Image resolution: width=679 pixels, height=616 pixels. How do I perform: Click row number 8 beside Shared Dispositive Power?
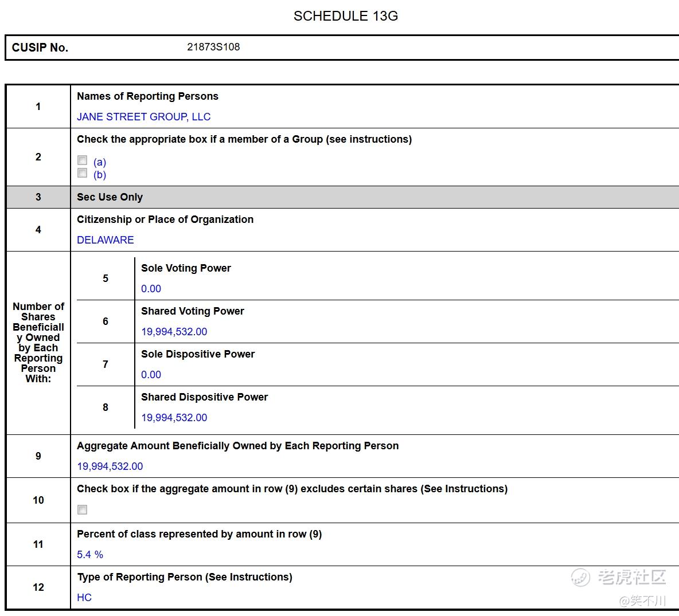pos(105,407)
